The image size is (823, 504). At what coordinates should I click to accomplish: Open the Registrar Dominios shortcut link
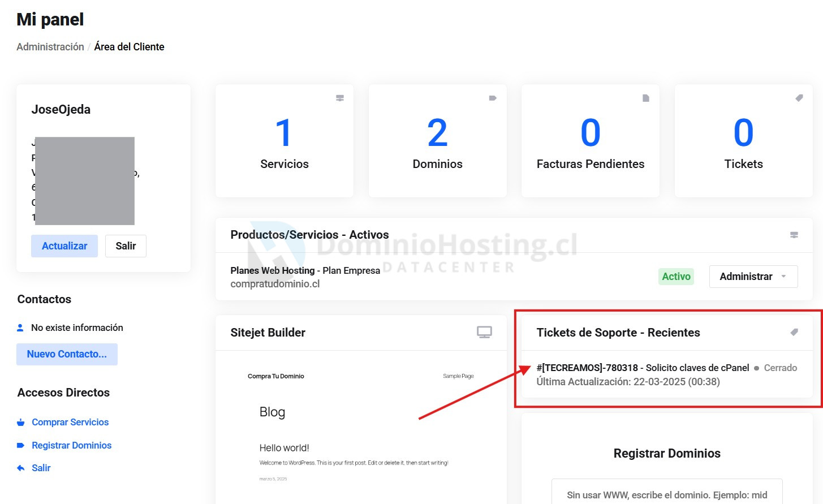point(71,446)
